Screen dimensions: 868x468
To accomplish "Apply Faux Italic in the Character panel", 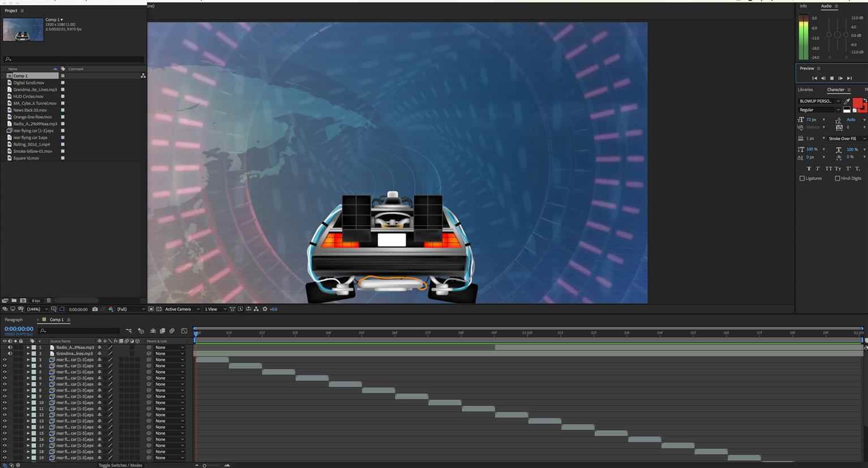I will 818,169.
